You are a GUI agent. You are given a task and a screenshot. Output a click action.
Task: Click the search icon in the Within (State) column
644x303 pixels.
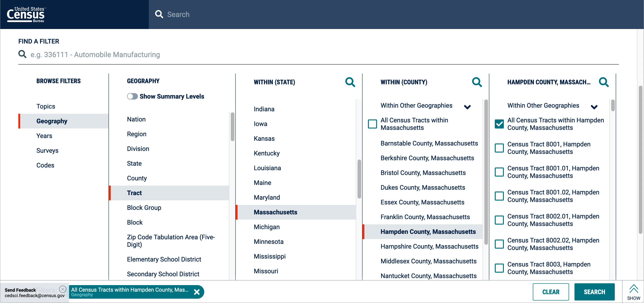350,82
